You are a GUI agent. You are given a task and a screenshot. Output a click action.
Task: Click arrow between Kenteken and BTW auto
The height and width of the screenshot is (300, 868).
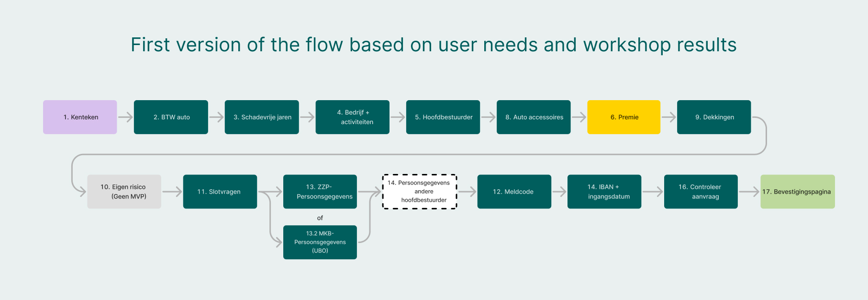pyautogui.click(x=125, y=117)
